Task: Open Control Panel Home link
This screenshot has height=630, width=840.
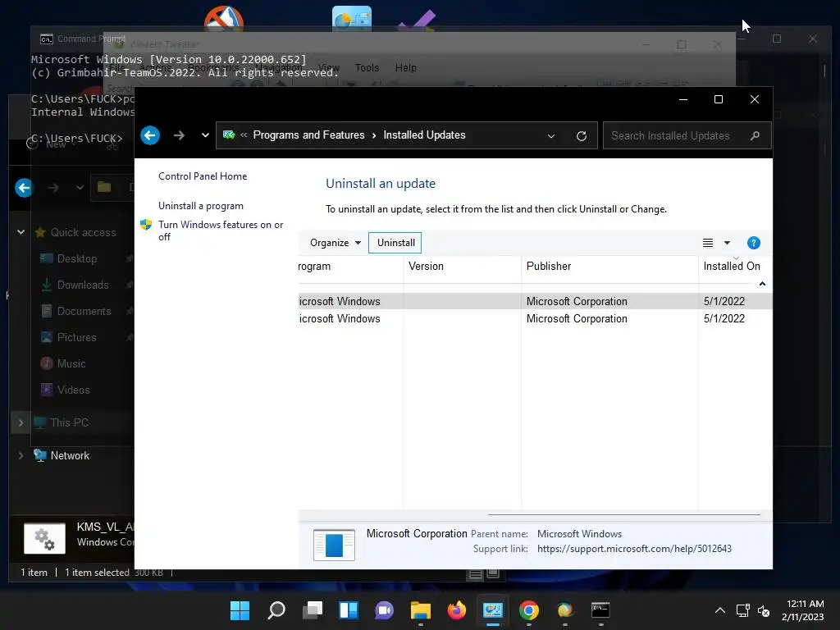Action: coord(203,176)
